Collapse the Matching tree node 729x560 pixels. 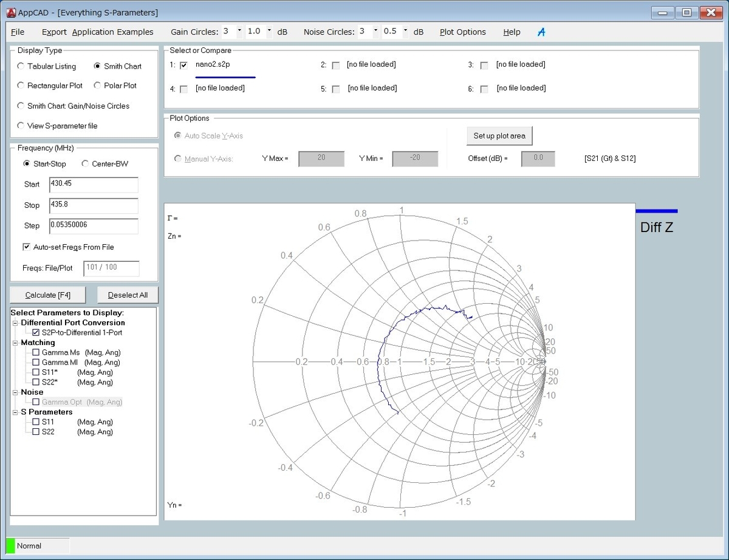click(x=16, y=343)
